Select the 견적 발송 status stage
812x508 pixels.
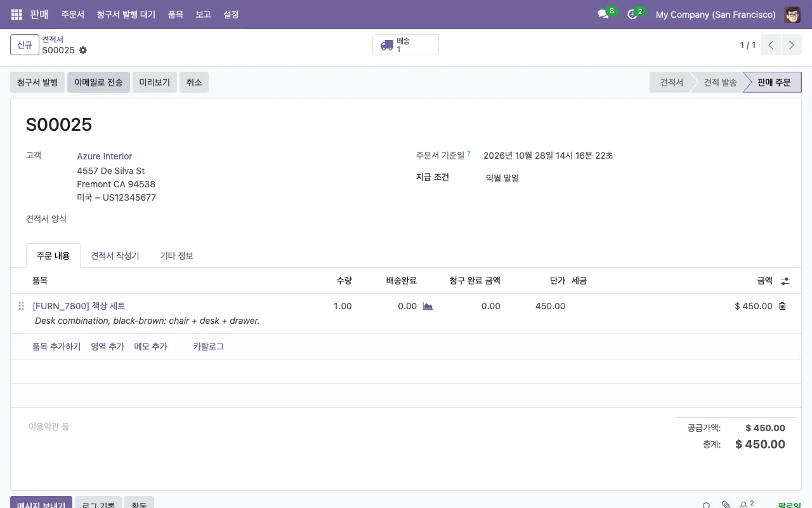click(720, 83)
